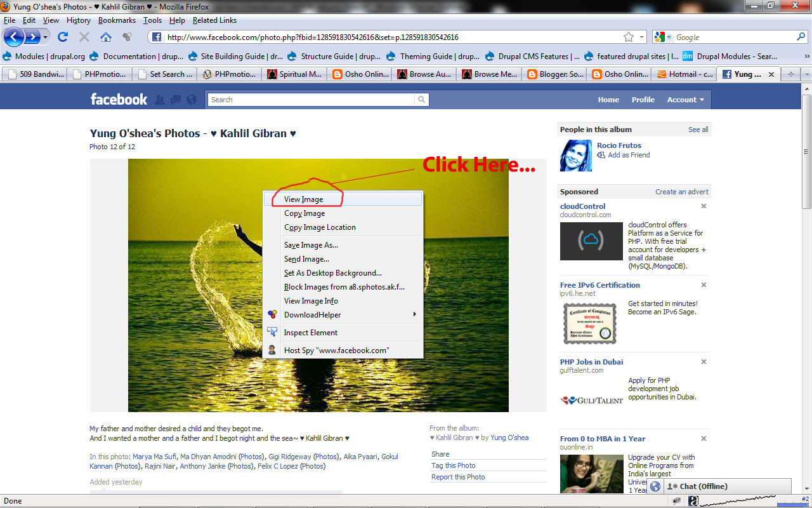Open the Bookmarks menu
Viewport: 812px width, 508px height.
(x=117, y=20)
